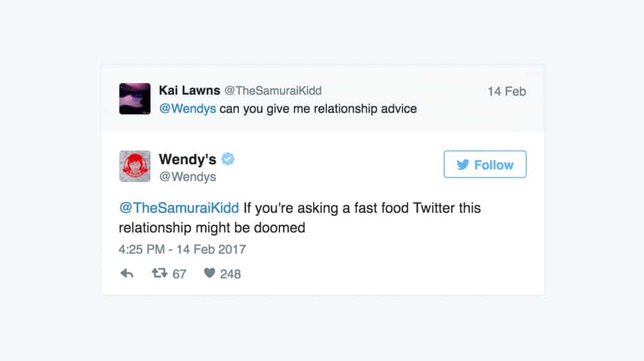644x361 pixels.
Task: Click the blue verified badge next to Wendy's
Action: tap(228, 159)
